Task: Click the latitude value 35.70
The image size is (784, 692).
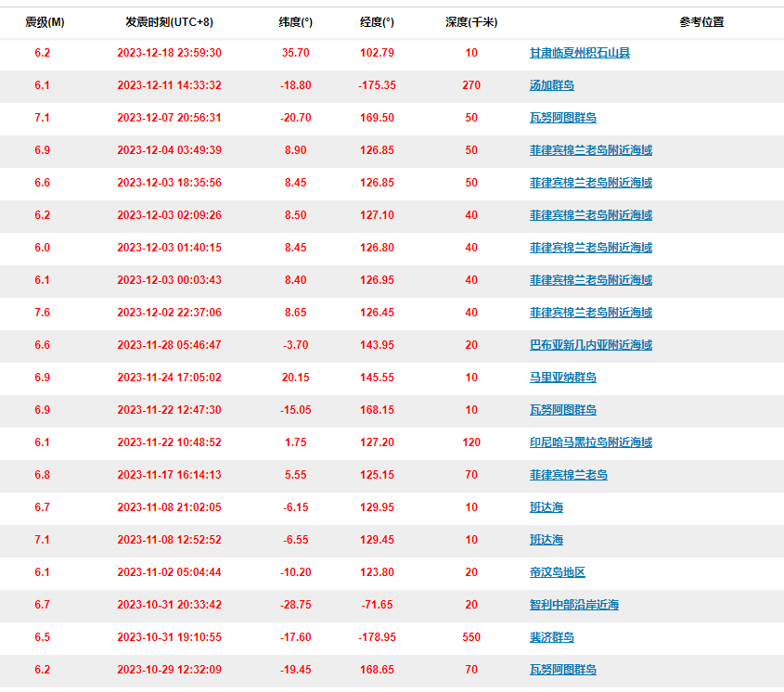Action: (x=295, y=53)
